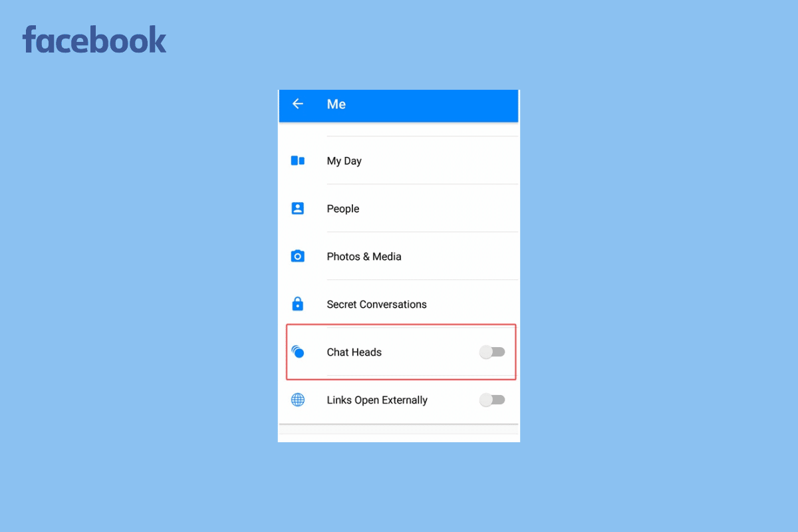Select the Photos & Media text label
The height and width of the screenshot is (532, 798).
click(x=364, y=257)
